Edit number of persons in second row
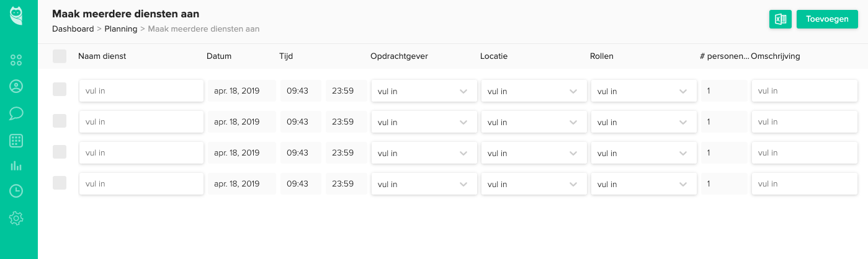Screen dimensions: 868x259 tap(724, 121)
